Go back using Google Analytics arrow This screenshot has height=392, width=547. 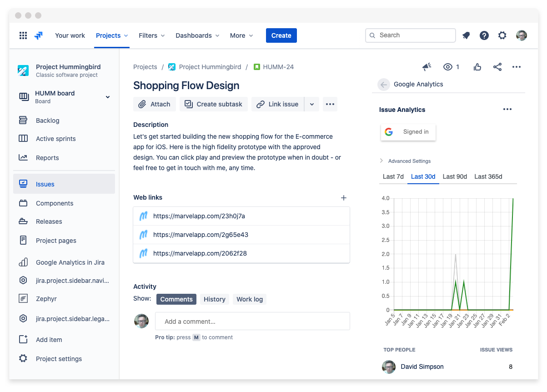[384, 85]
